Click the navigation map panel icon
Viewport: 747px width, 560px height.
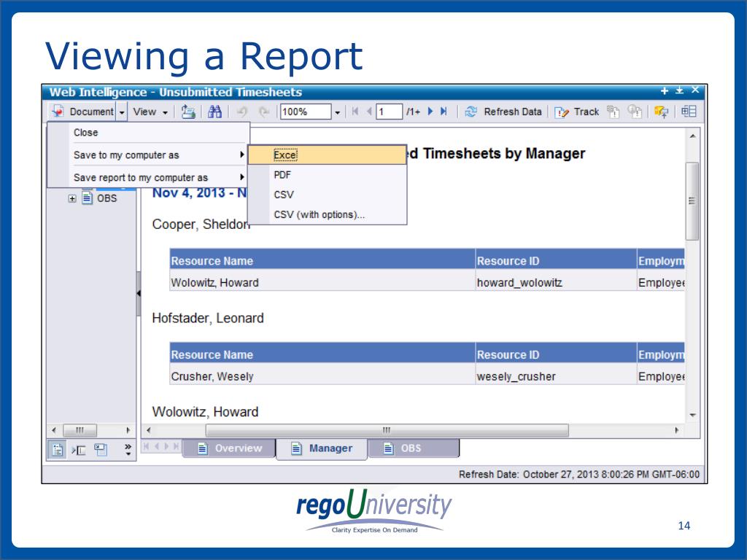click(x=58, y=449)
